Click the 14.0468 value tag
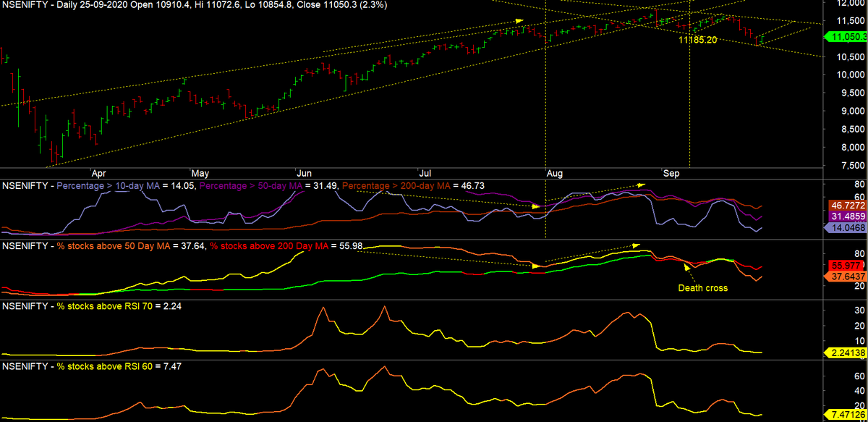 846,227
